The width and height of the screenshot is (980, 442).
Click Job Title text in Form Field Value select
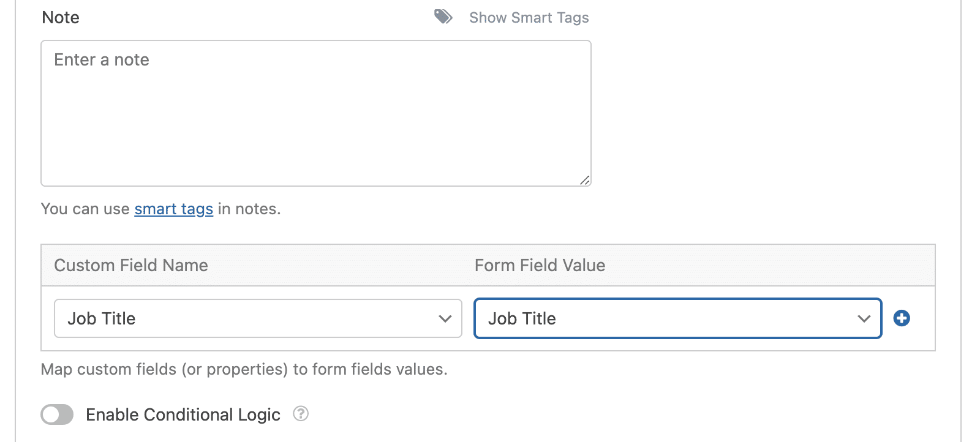click(x=522, y=319)
